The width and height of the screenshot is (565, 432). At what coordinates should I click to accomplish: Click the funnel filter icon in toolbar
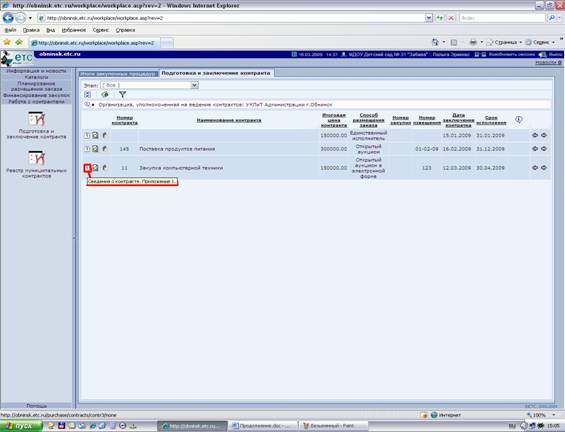[123, 94]
